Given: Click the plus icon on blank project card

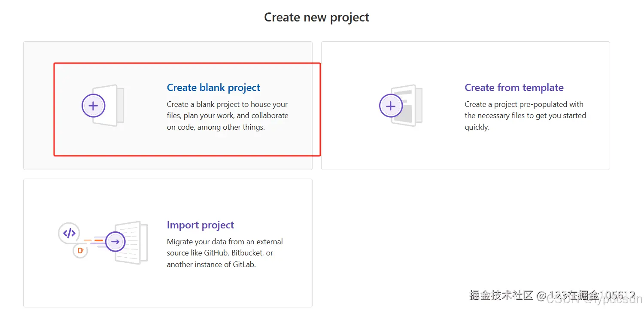Looking at the screenshot, I should pyautogui.click(x=93, y=105).
